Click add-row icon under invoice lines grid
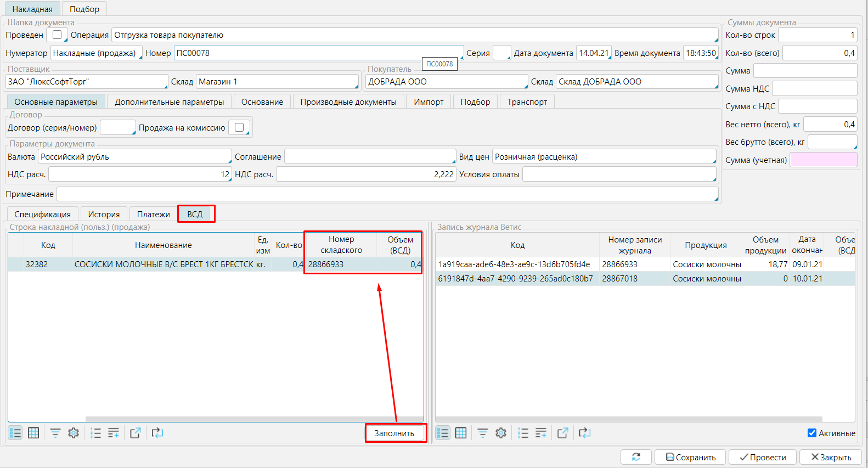The image size is (868, 468). pyautogui.click(x=114, y=433)
